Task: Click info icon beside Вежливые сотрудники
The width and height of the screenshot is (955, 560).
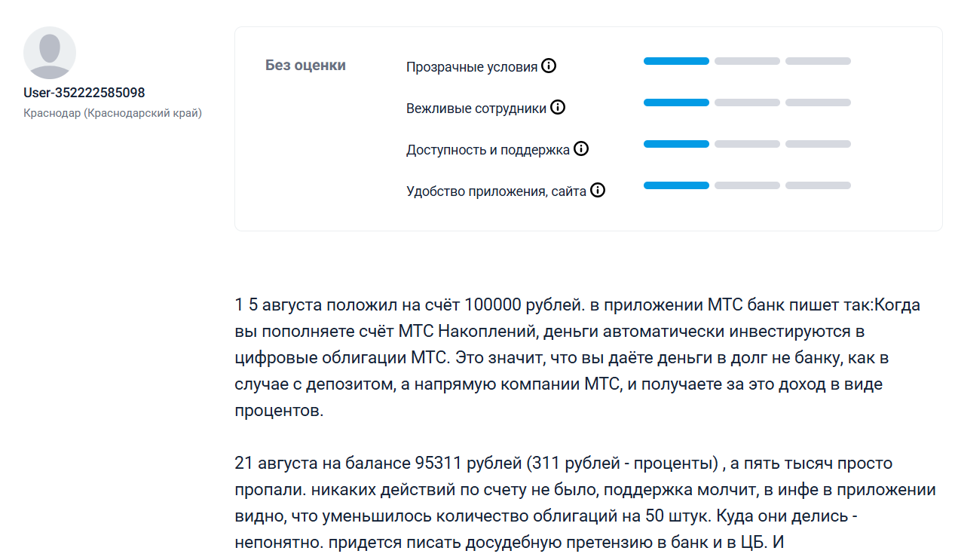Action: pyautogui.click(x=558, y=108)
